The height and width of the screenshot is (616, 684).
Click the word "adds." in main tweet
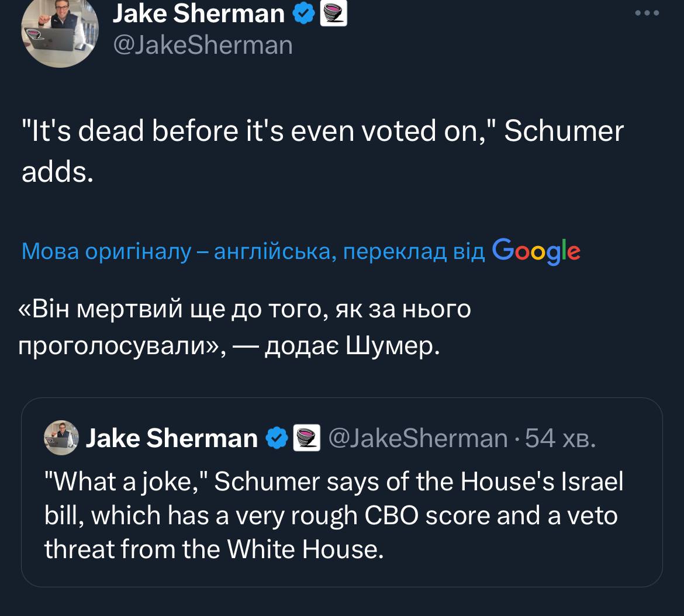click(x=57, y=172)
